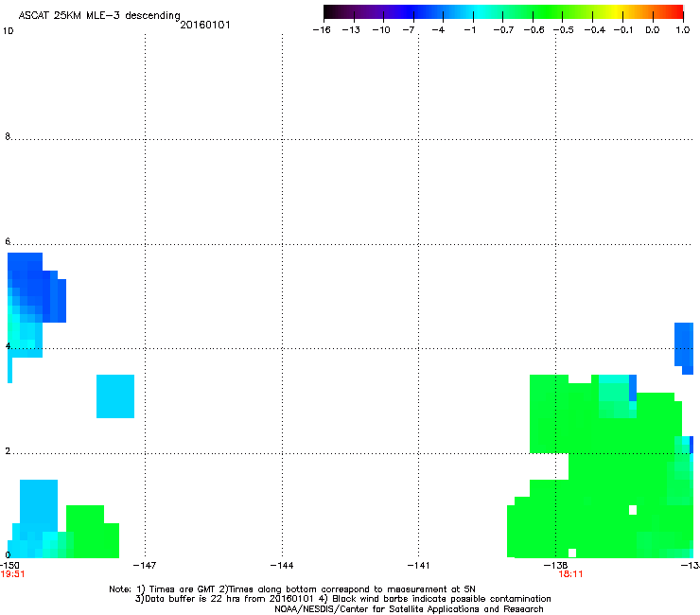The image size is (700, 615).
Task: Click the plot title 'ASCAT 25KM MLE-3 descending'
Action: pyautogui.click(x=99, y=15)
